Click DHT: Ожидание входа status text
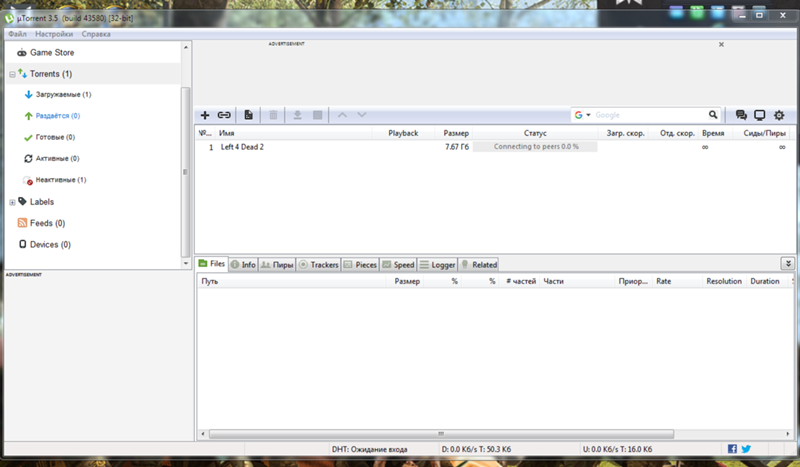The image size is (800, 467). click(x=369, y=450)
